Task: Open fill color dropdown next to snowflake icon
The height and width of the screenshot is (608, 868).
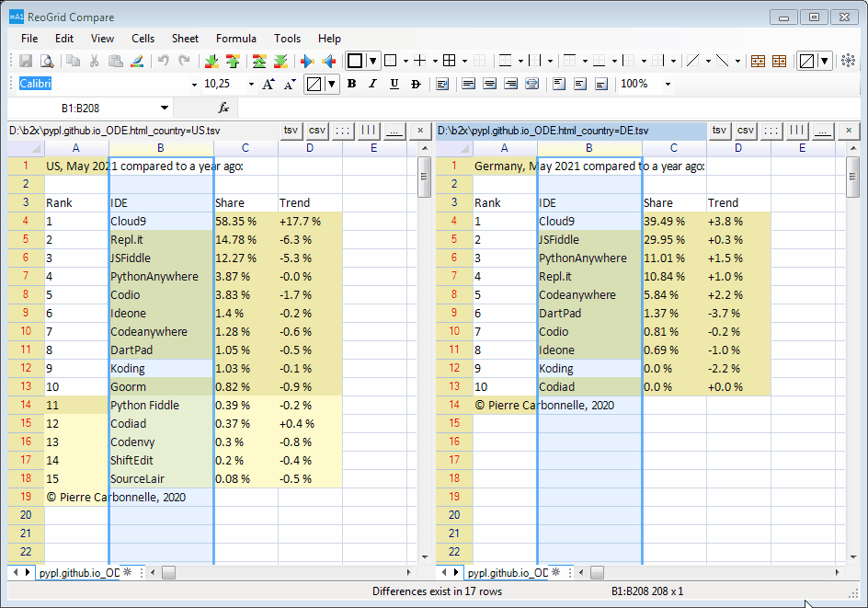Action: coord(824,61)
